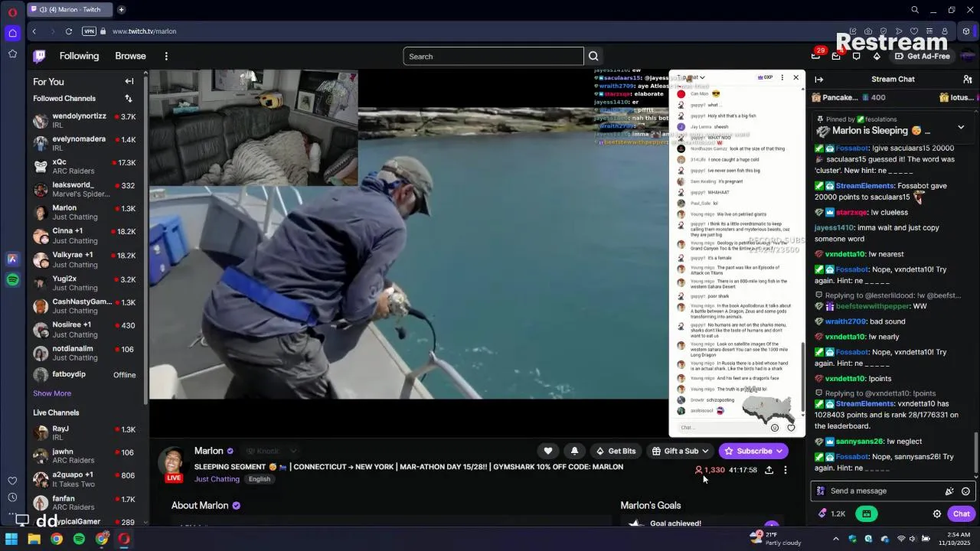Click the Opera menu logo
Image resolution: width=980 pixels, height=551 pixels.
click(12, 12)
